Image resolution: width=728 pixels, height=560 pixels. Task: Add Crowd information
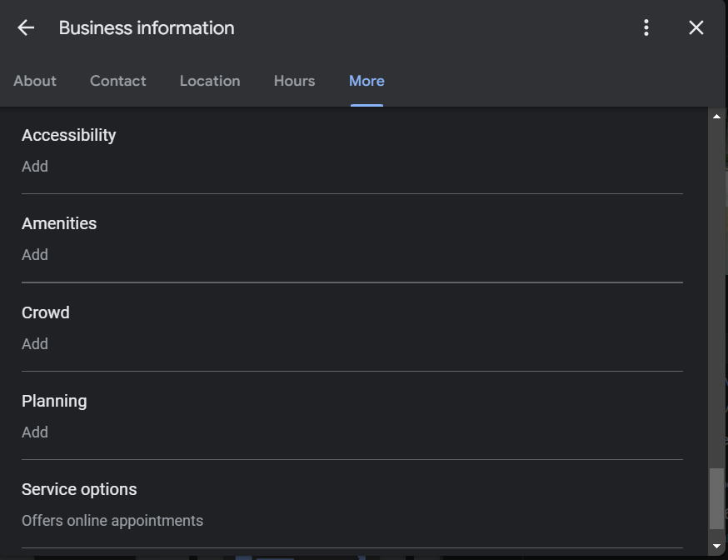point(34,343)
